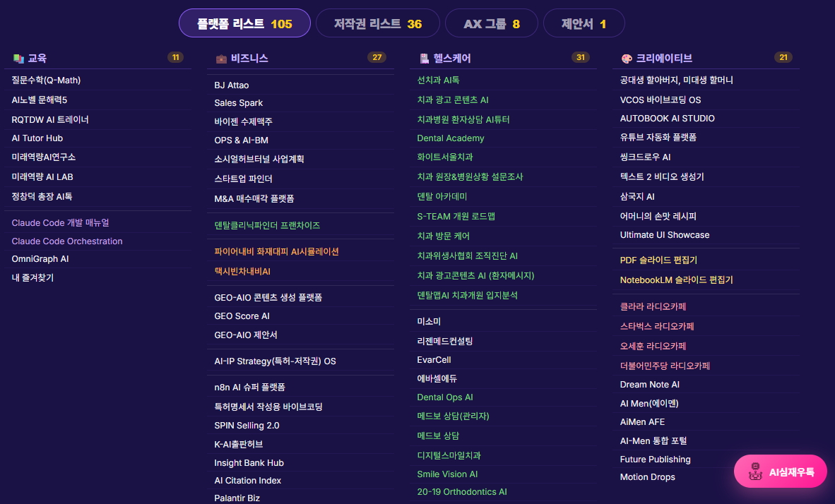Open 텍스트 2 비디오 생성기

point(662,177)
